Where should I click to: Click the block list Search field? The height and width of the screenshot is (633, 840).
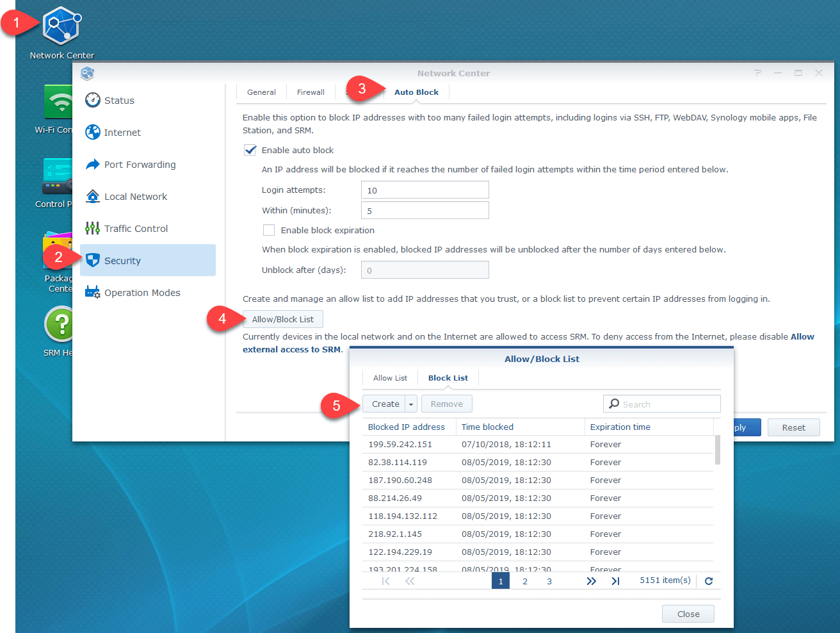[662, 404]
